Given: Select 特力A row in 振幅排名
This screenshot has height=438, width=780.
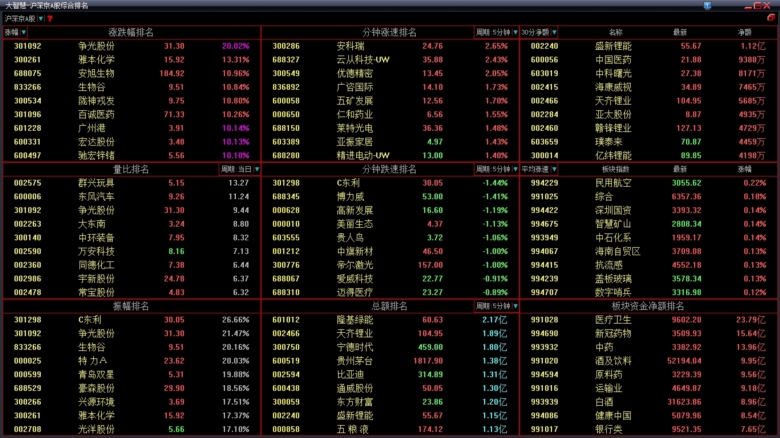Looking at the screenshot, I should point(132,361).
